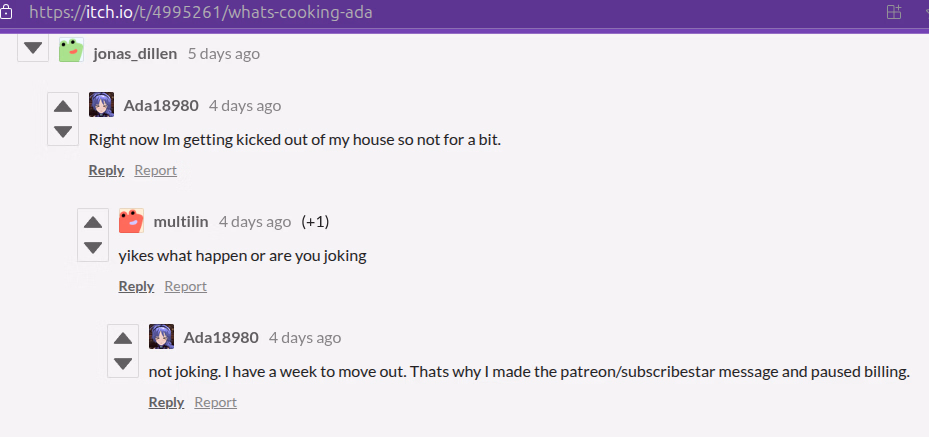The width and height of the screenshot is (929, 437).
Task: Click Ada18980's avatar on last reply
Action: 161,337
